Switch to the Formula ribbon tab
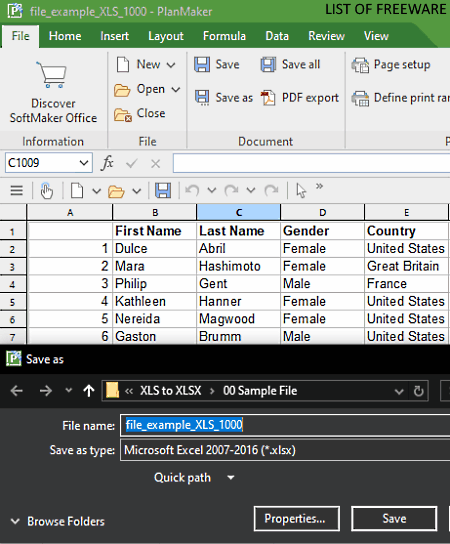 pyautogui.click(x=224, y=36)
